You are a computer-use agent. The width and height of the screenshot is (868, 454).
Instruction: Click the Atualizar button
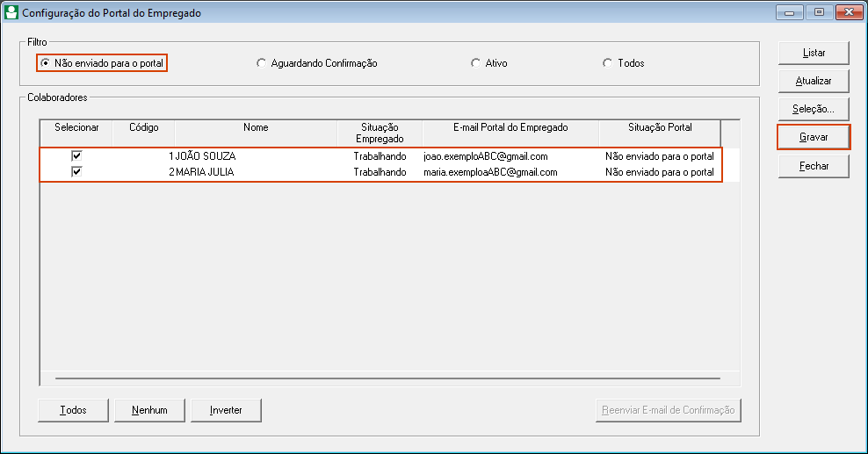pyautogui.click(x=814, y=82)
